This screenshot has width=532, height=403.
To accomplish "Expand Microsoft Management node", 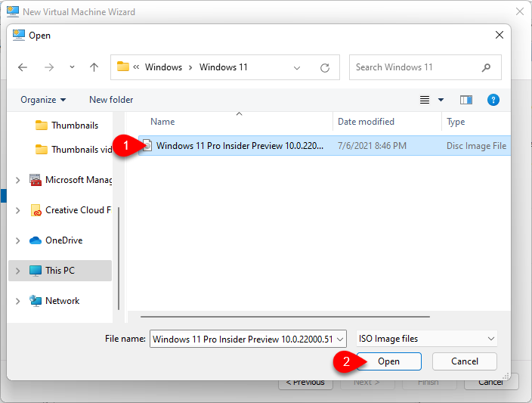I will point(17,180).
